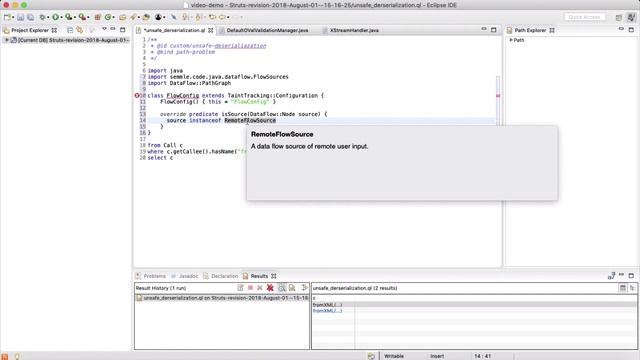Open dropdown arrow beside Debug gear icon
640x360 pixels.
pos(48,18)
